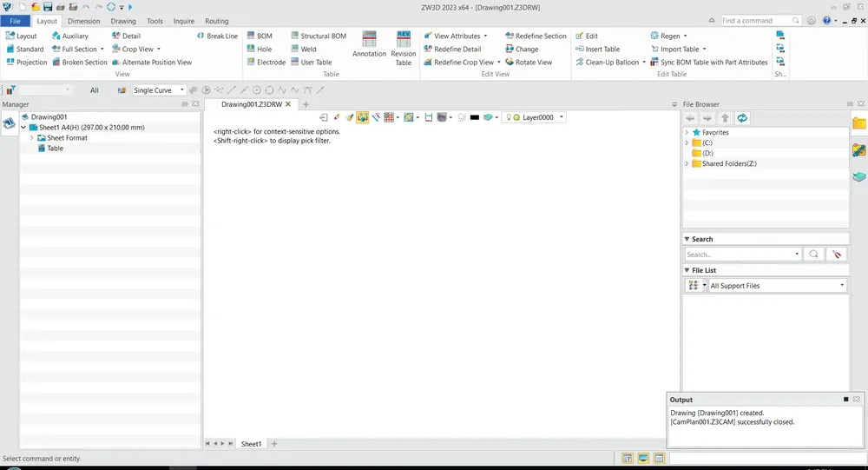Click the All filter toggle
The width and height of the screenshot is (868, 470).
pos(94,90)
